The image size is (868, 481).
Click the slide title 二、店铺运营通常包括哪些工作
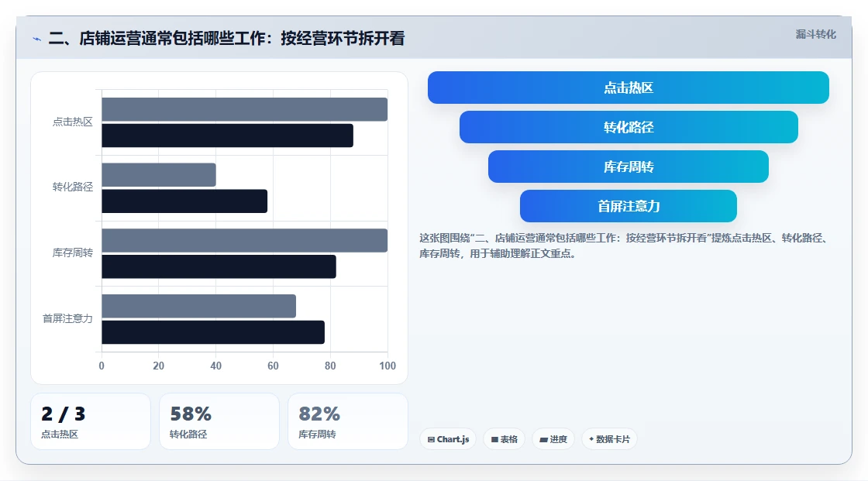(x=226, y=38)
